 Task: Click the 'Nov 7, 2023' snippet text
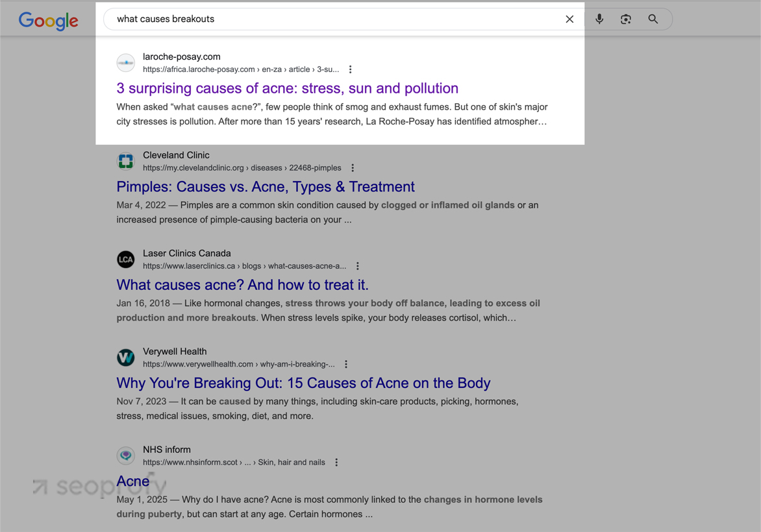coord(142,402)
